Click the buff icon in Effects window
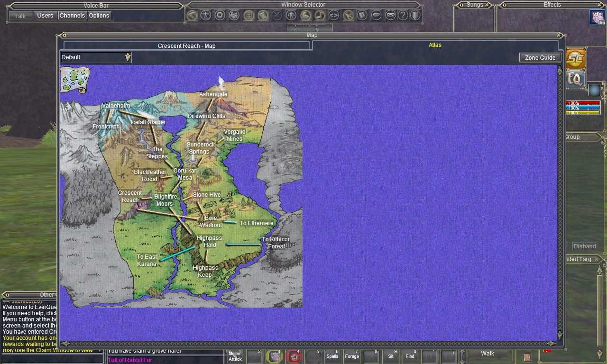Screen dimensions: 607x364 pos(598,17)
